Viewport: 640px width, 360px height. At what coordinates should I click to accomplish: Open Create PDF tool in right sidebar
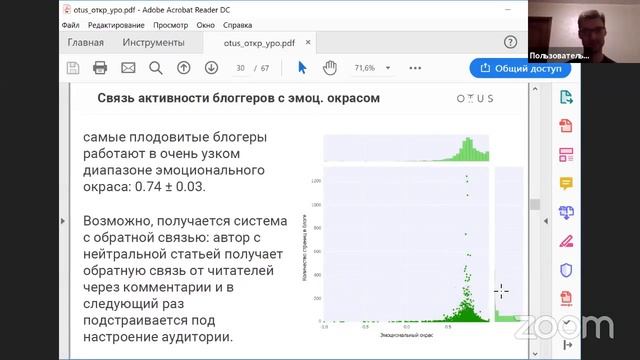click(x=566, y=126)
